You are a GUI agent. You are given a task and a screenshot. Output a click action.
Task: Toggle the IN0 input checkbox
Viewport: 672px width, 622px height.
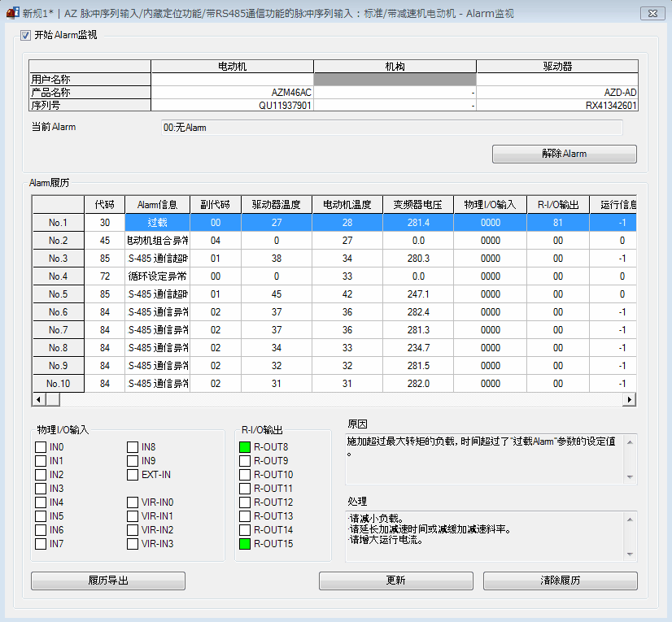(41, 447)
